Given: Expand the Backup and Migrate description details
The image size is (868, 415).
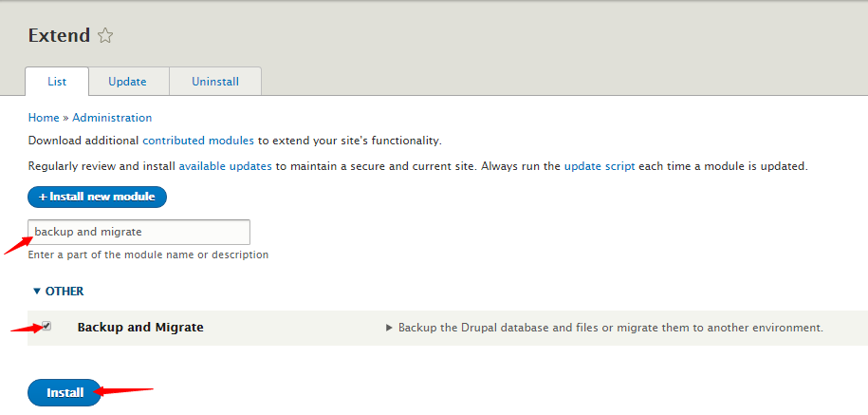Looking at the screenshot, I should [604, 328].
